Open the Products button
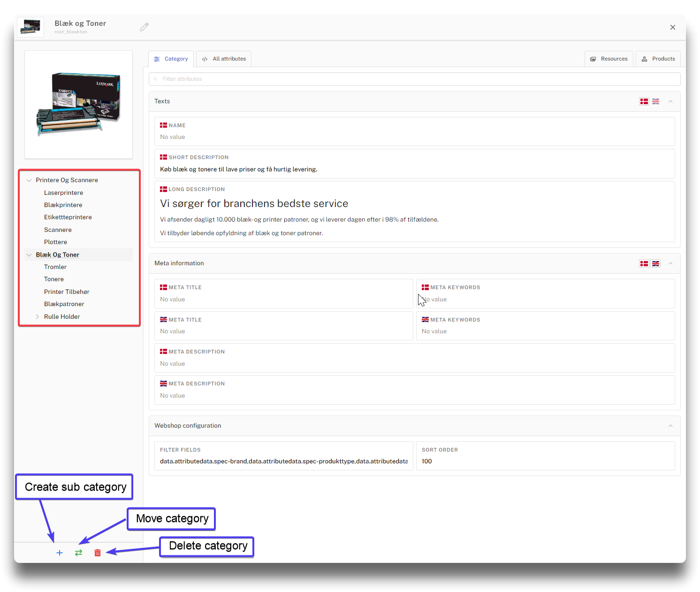The height and width of the screenshot is (592, 700). click(658, 59)
